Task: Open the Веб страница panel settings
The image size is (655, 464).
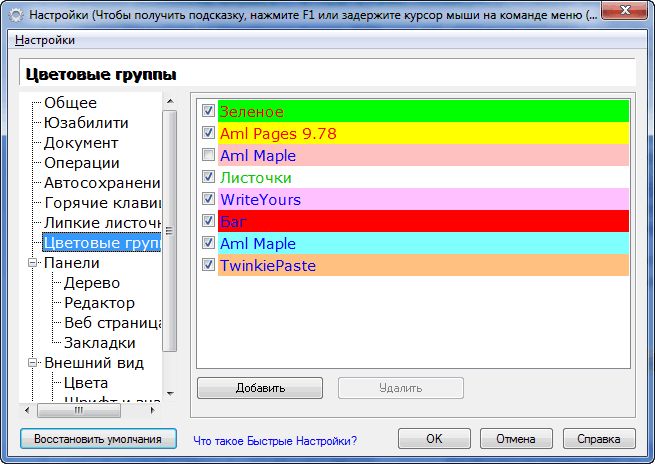Action: (x=112, y=323)
